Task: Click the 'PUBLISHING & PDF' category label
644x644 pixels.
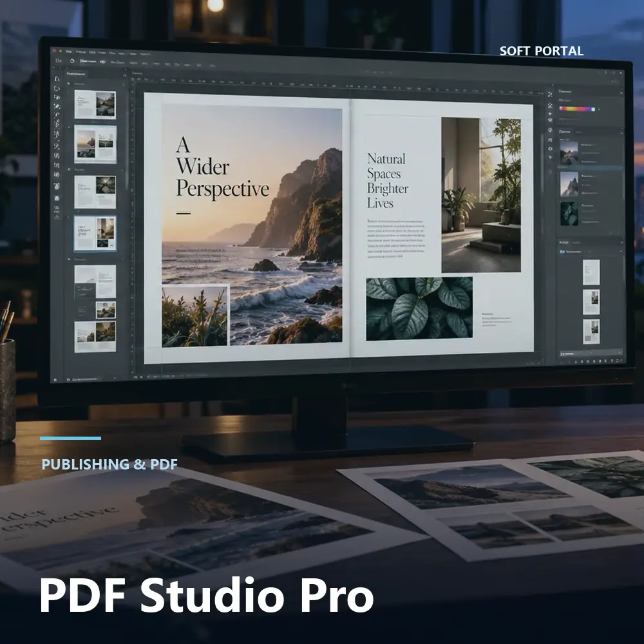Action: pos(109,464)
